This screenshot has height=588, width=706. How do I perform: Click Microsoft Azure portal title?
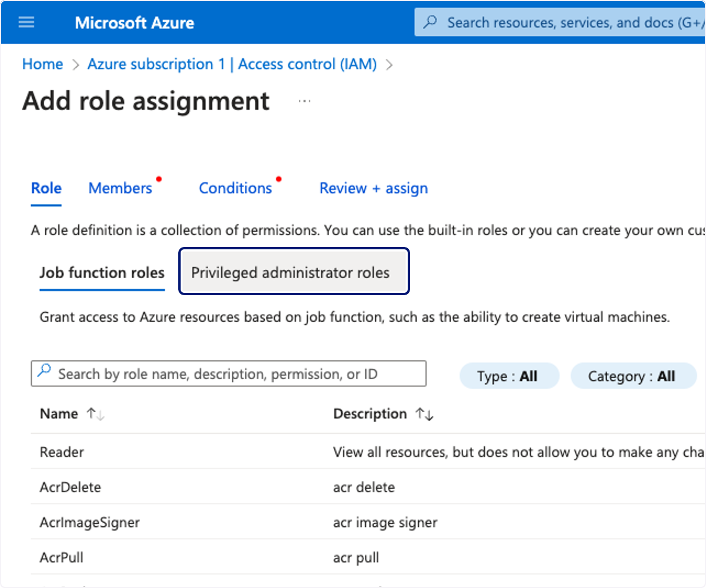coord(135,23)
